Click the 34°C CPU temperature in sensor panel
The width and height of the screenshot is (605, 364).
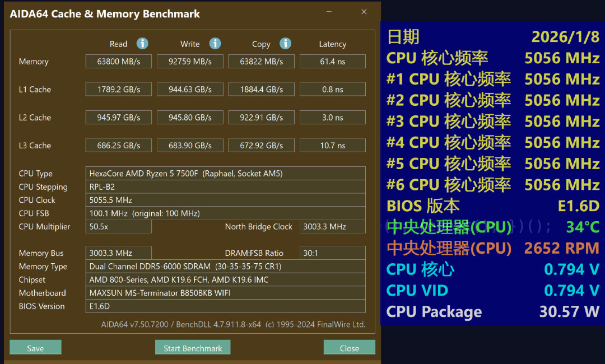point(583,227)
